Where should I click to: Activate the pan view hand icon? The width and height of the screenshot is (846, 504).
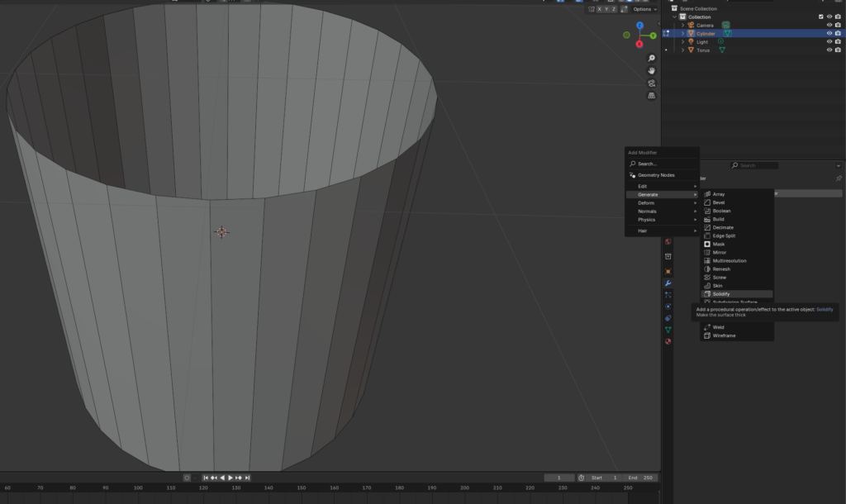tap(652, 70)
